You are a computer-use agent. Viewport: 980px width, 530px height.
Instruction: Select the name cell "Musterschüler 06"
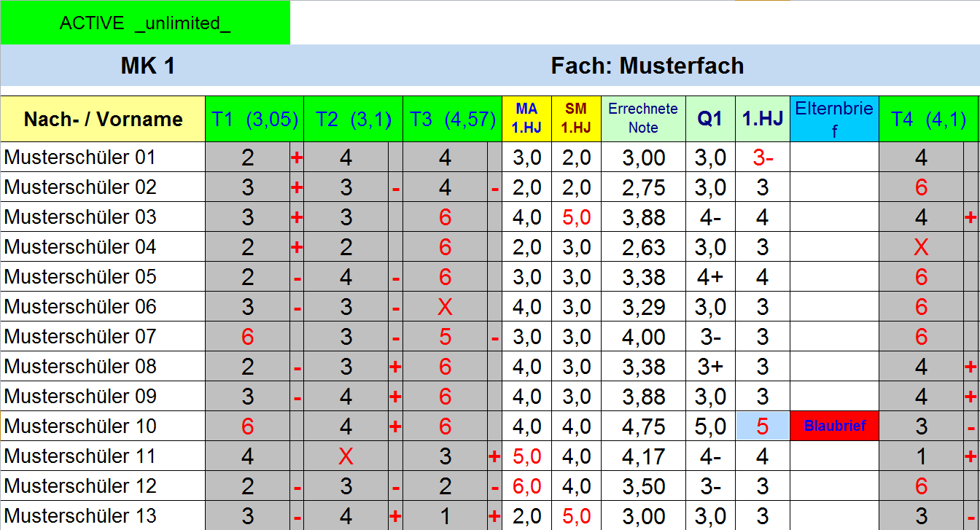(x=103, y=307)
